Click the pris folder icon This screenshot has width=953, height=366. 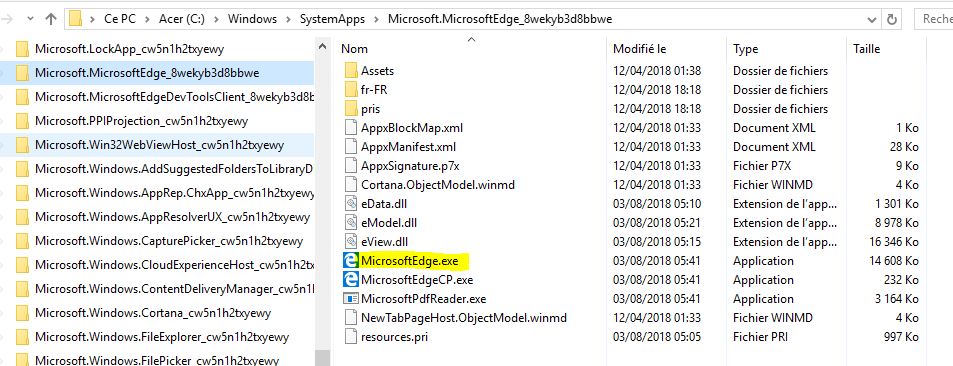click(351, 109)
